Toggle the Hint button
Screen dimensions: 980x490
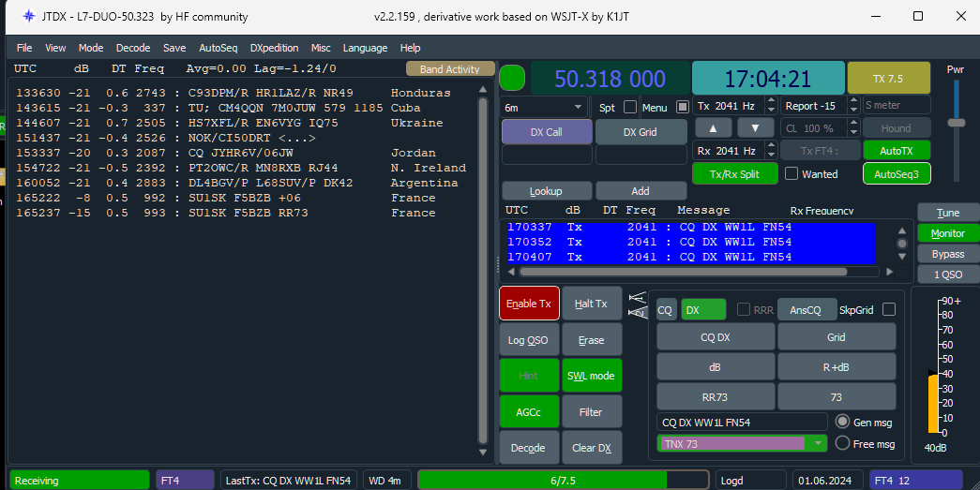click(x=528, y=376)
